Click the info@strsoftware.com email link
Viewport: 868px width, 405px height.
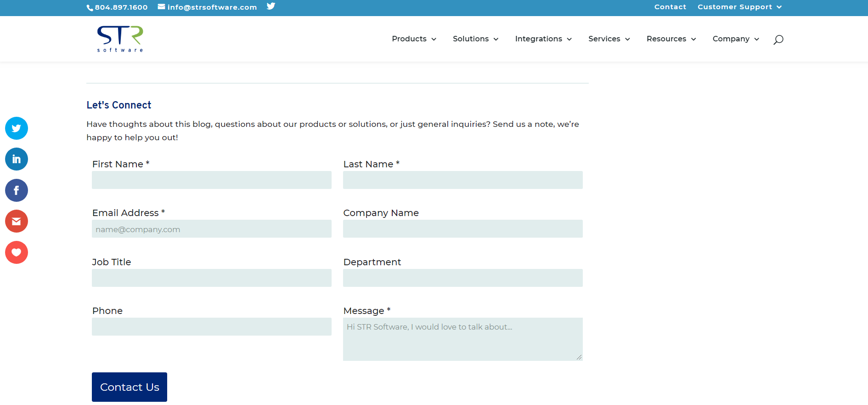208,7
